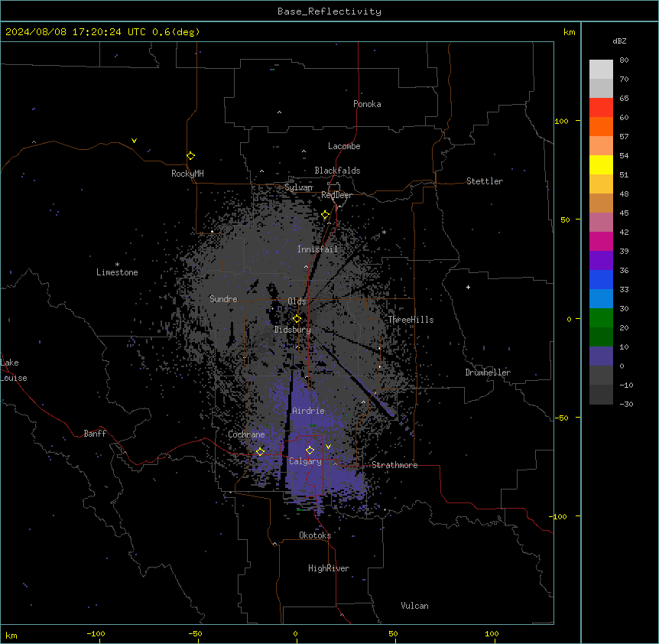Click the ThreeHills label

pyautogui.click(x=411, y=320)
